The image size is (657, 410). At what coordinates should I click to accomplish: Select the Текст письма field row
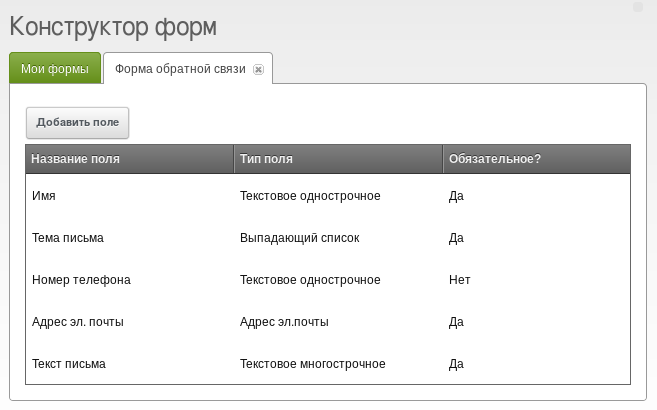click(x=328, y=364)
